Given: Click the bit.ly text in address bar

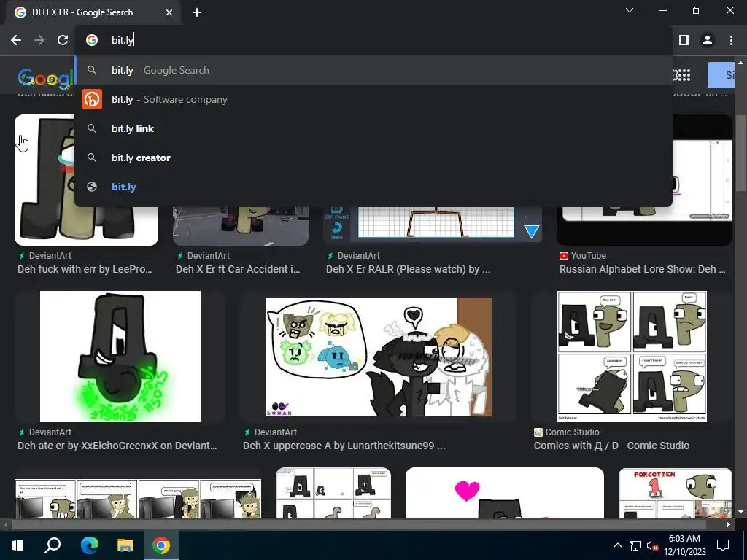Looking at the screenshot, I should pyautogui.click(x=123, y=40).
